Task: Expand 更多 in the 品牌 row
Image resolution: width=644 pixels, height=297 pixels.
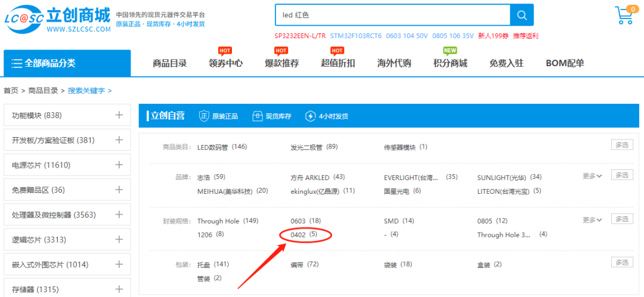Action: 592,176
